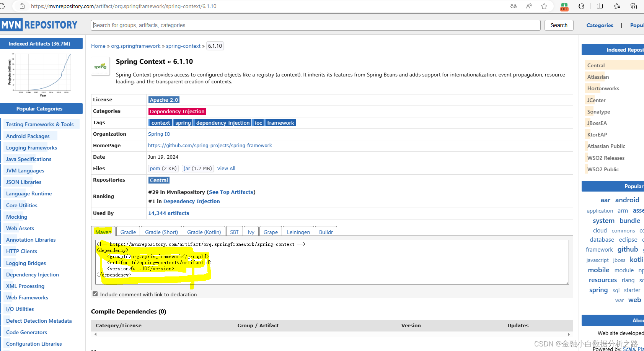This screenshot has height=351, width=644.
Task: Click the Maven dependency snippet textarea
Action: pos(332,262)
